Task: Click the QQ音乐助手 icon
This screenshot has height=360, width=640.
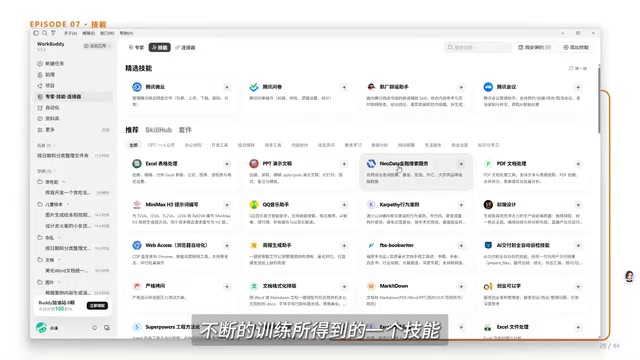Action: tap(254, 204)
